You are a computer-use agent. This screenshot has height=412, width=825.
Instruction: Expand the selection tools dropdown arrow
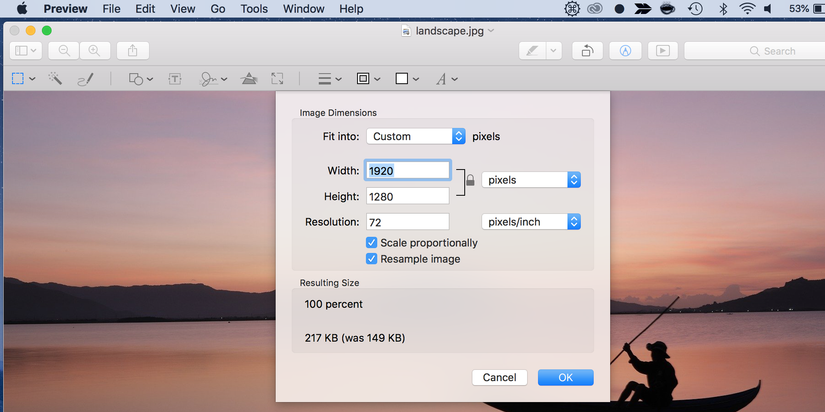click(33, 79)
